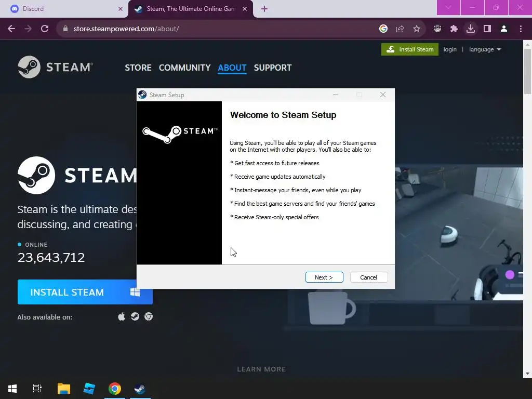Click scrollbar down arrow

tap(527, 374)
